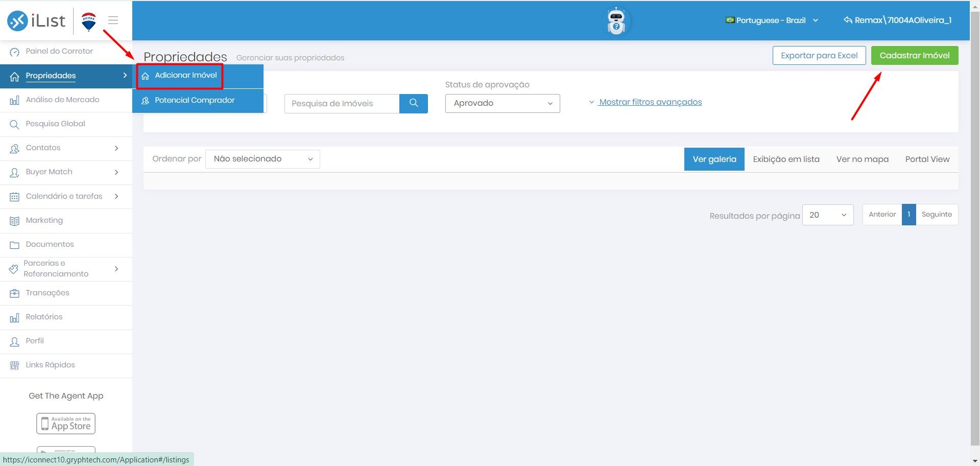This screenshot has width=980, height=466.
Task: Click Exportar para Excel button
Action: 819,55
